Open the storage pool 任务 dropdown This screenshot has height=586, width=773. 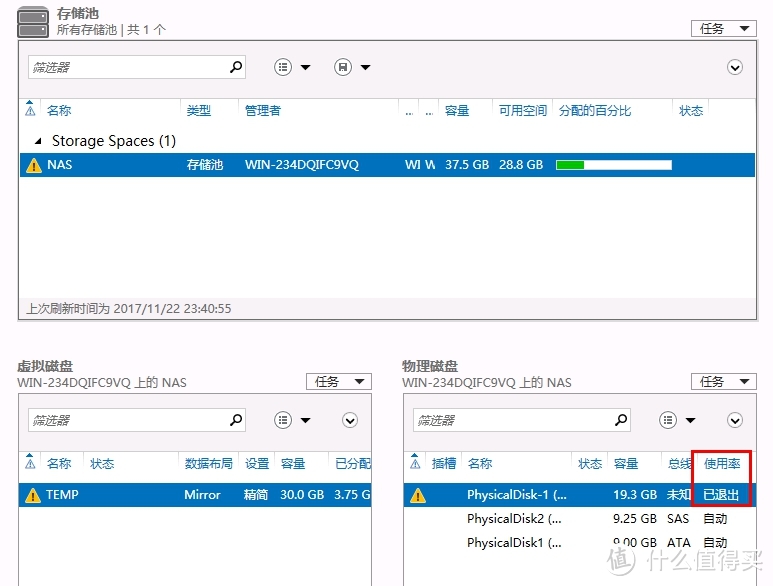[723, 29]
